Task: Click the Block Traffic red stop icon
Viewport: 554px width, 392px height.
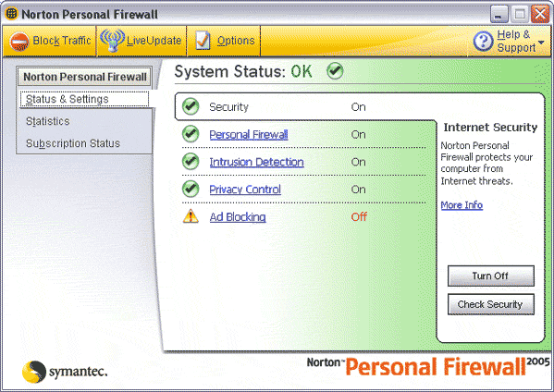Action: point(19,42)
